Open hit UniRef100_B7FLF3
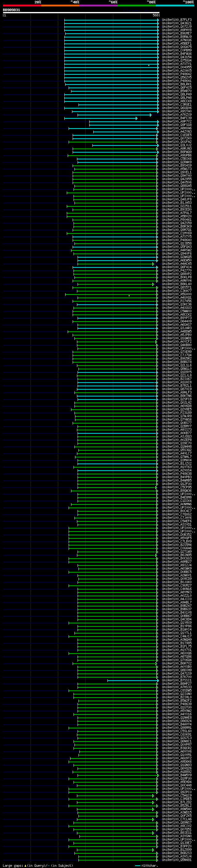This screenshot has width=197, height=868. coord(176,20)
